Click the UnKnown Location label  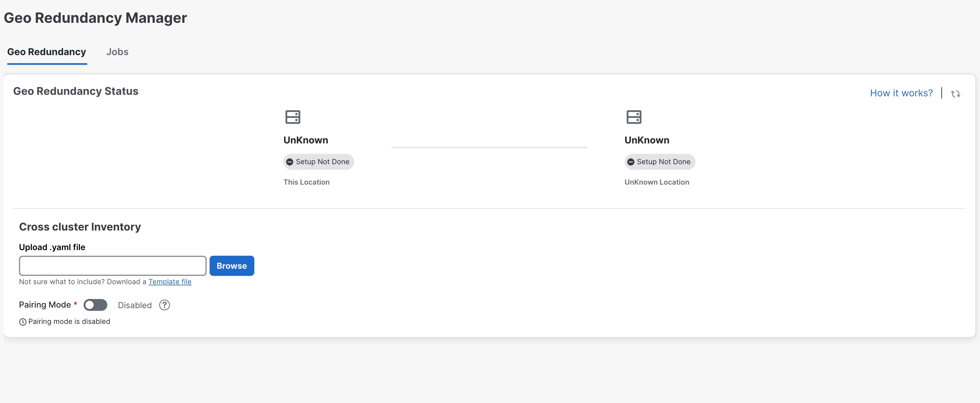[x=657, y=182]
